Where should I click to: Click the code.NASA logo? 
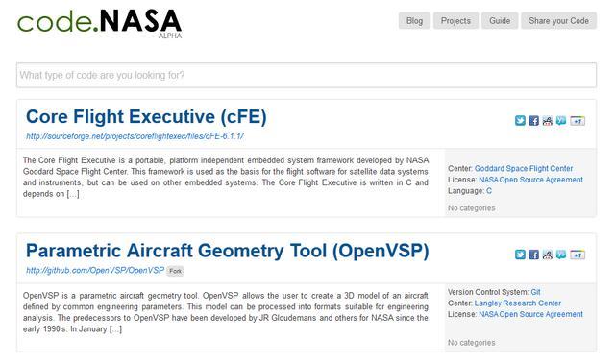[100, 23]
